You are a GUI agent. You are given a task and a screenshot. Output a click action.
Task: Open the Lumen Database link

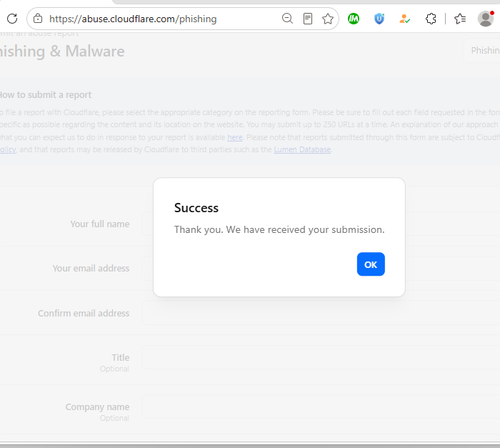302,150
